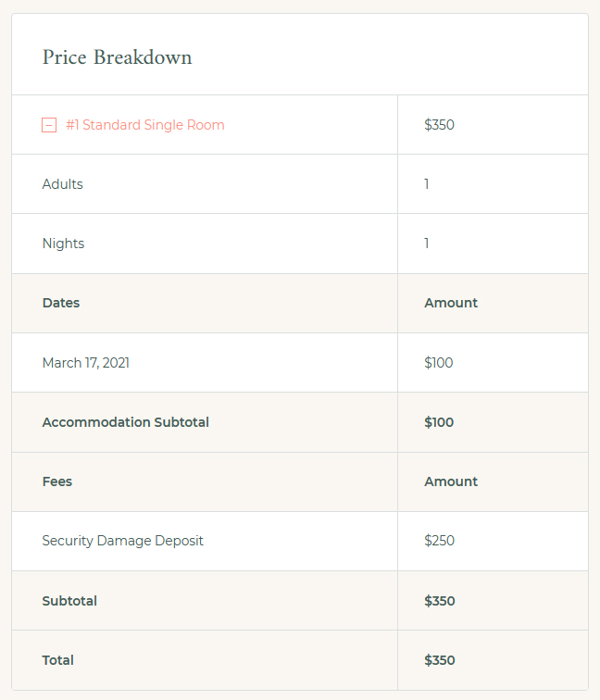
Task: Click the Nights count value
Action: (x=426, y=244)
